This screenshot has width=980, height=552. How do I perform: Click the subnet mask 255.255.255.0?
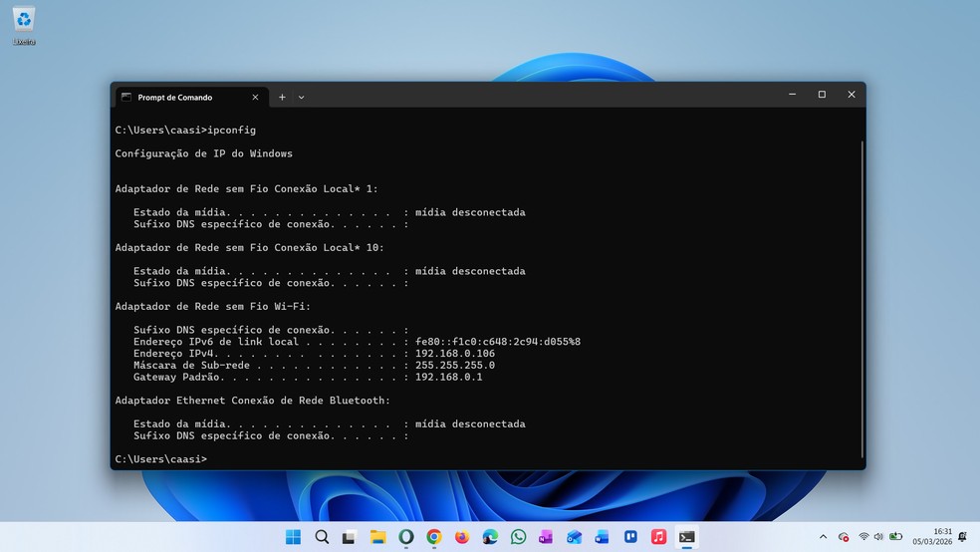pos(455,365)
